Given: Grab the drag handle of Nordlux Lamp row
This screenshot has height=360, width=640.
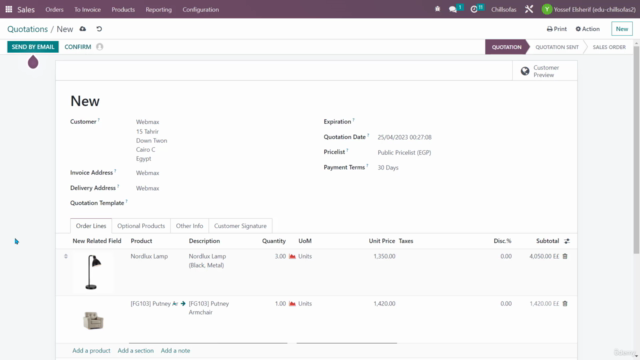Looking at the screenshot, I should [x=66, y=256].
